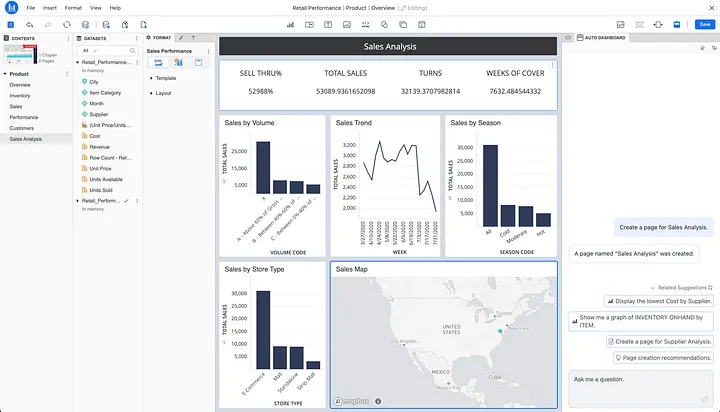This screenshot has height=412, width=720.
Task: Insert a chart using the bar chart icon
Action: point(290,23)
